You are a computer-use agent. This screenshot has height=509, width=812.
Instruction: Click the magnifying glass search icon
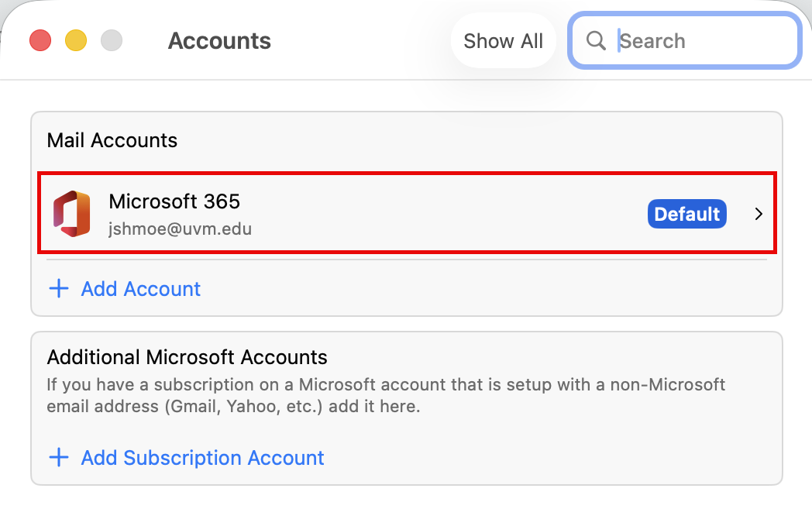pyautogui.click(x=596, y=41)
